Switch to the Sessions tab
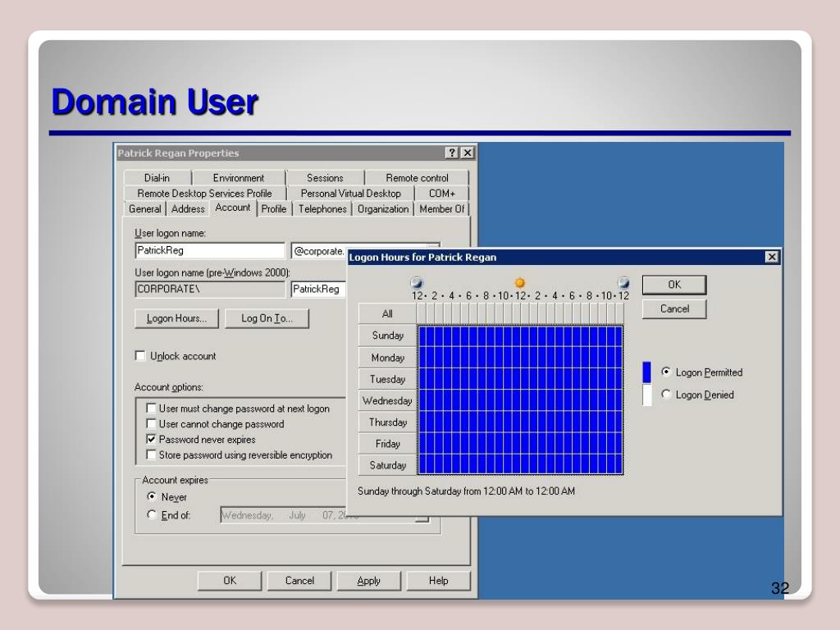The image size is (840, 630). click(325, 178)
